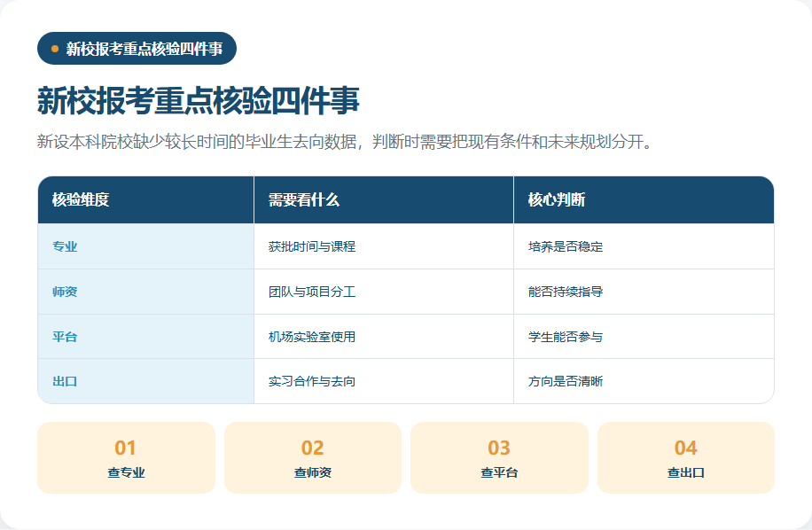The image size is (812, 530).
Task: Click the dark pill badge 新校报考重点核验四件事
Action: [x=137, y=49]
